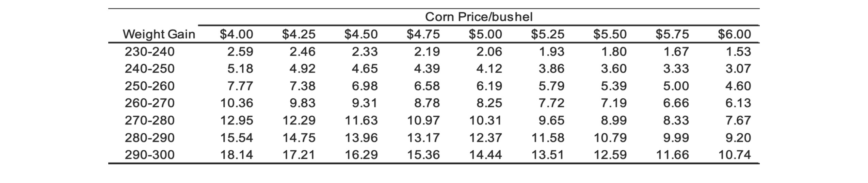Click the 230-240 row label
Screen dimensions: 868x183
click(149, 52)
